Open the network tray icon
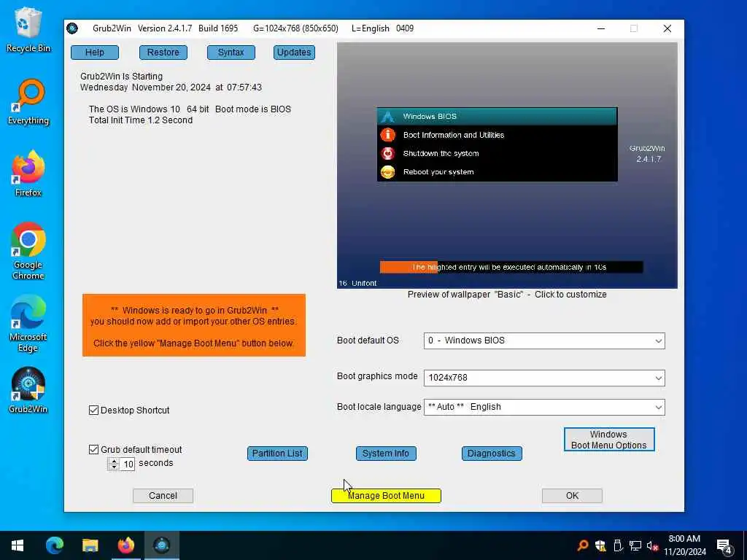The image size is (747, 560). tap(635, 545)
